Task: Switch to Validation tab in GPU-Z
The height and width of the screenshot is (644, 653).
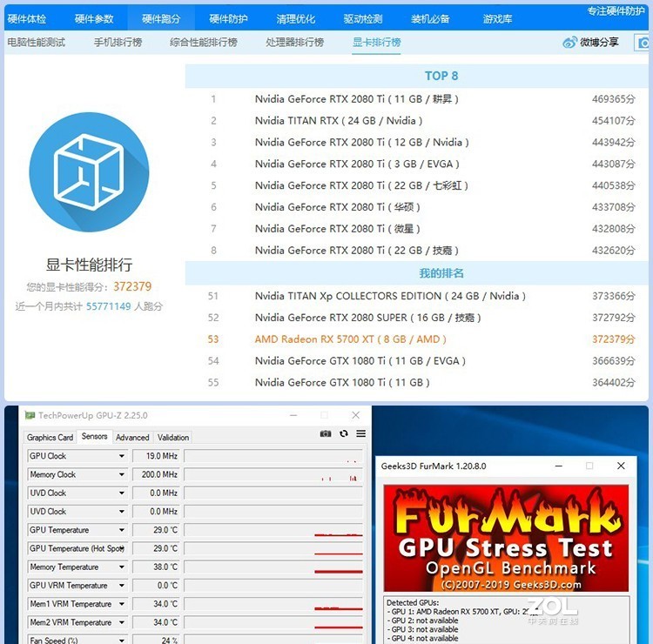Action: point(173,437)
